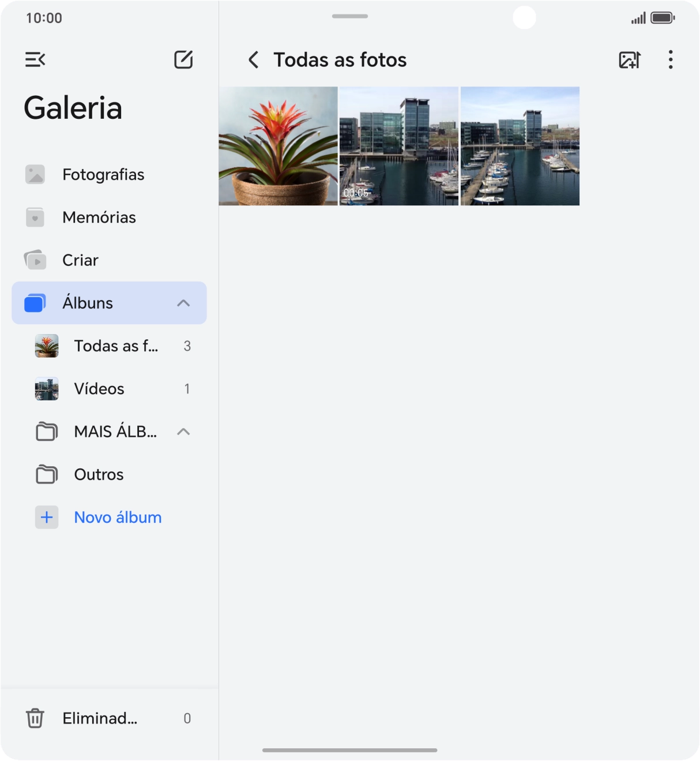
Task: Collapse the Álbuns section chevron
Action: [183, 303]
